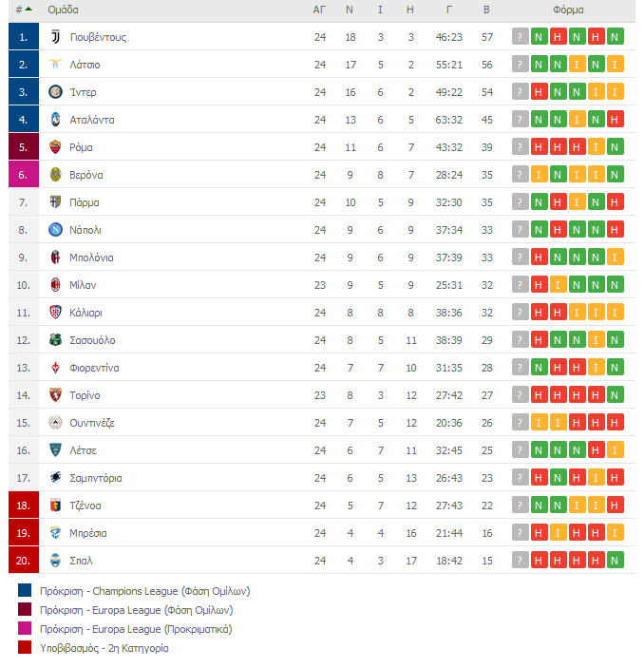Click the Juventus club crest icon
Screen dimensions: 644x668
click(55, 37)
